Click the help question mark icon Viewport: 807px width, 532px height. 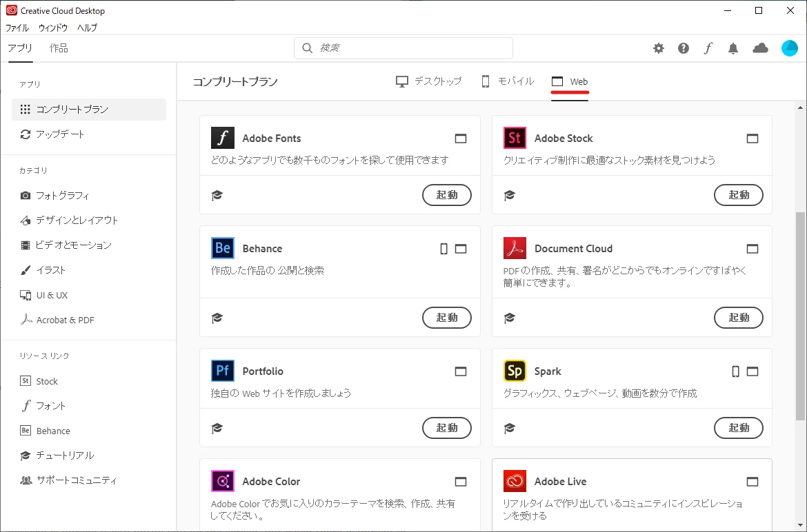[x=683, y=48]
